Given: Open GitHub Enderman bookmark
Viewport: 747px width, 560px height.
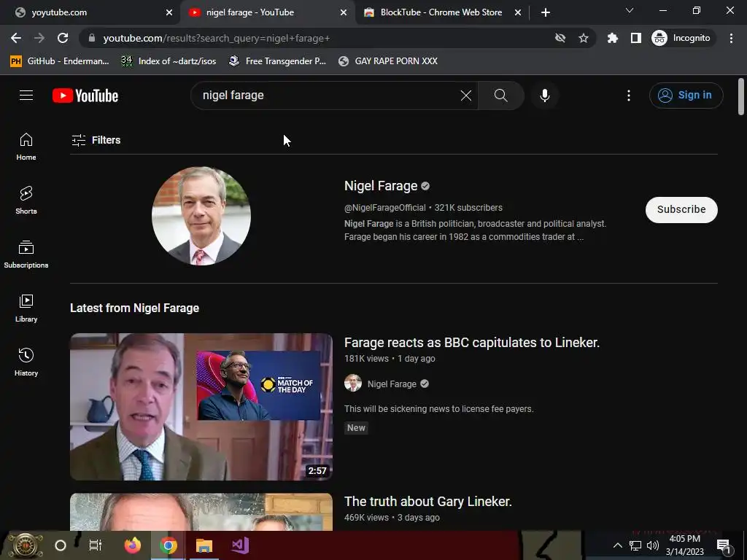Looking at the screenshot, I should 60,61.
